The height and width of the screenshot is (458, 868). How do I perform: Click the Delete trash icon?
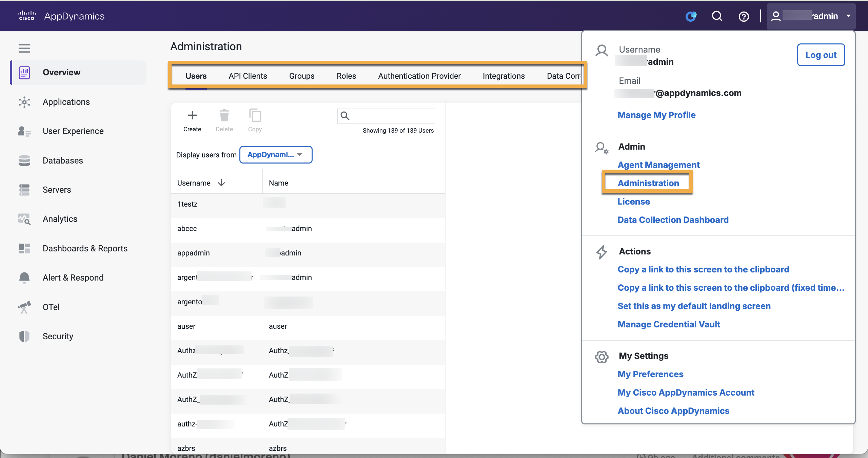coord(224,115)
